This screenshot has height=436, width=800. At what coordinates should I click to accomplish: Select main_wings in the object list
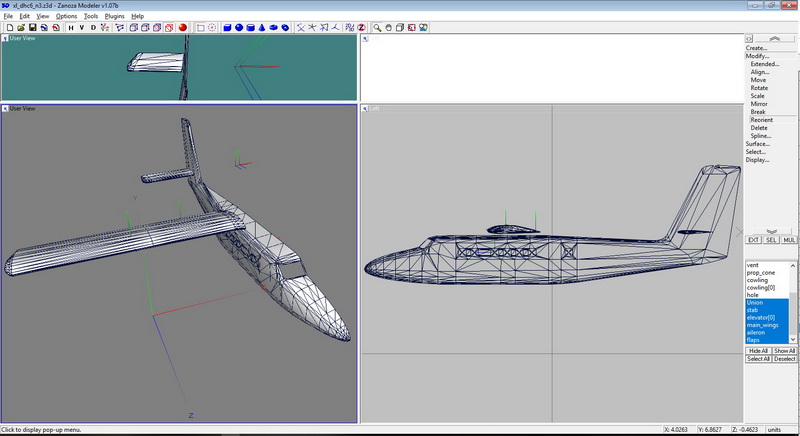(x=760, y=325)
